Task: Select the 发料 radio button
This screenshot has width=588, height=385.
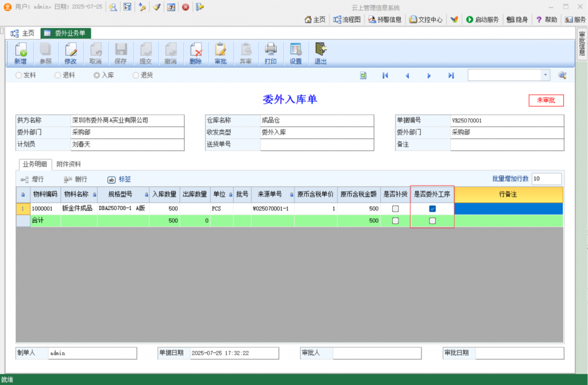Action: coord(19,75)
